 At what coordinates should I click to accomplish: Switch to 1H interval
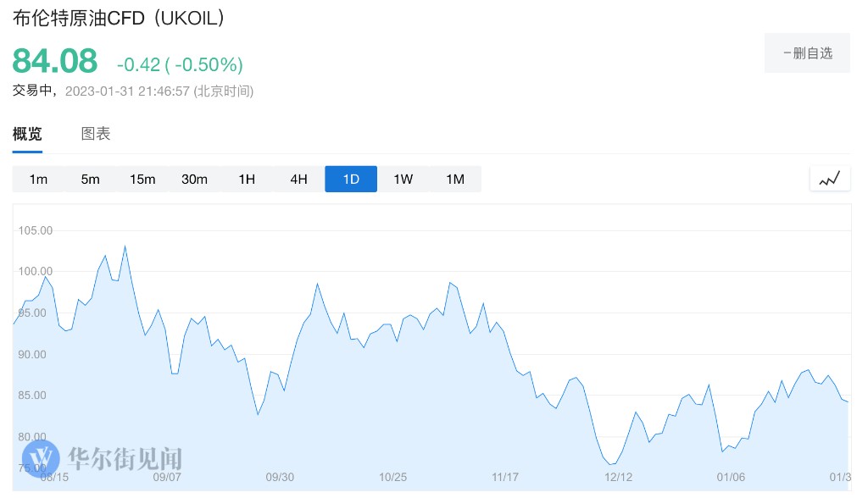click(x=247, y=179)
